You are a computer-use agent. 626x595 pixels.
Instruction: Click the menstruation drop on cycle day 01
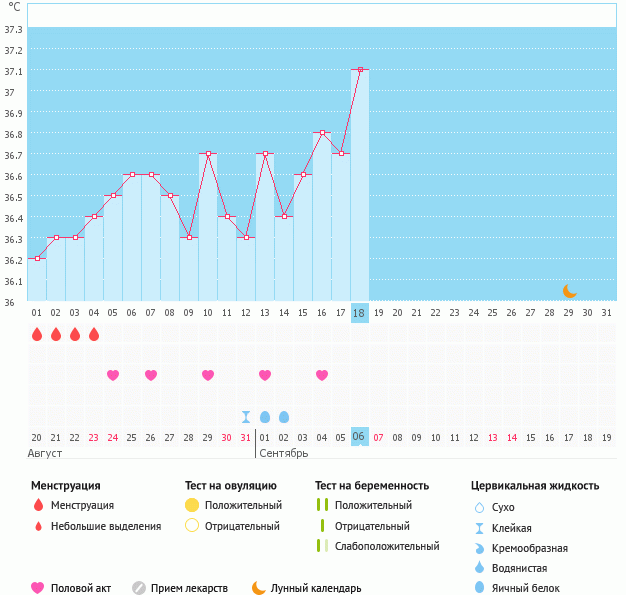[x=37, y=334]
